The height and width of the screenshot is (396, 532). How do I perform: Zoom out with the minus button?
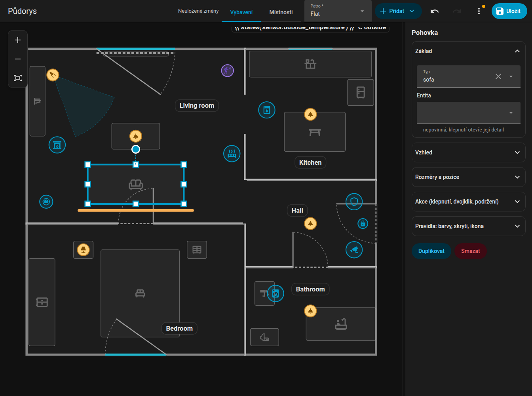coord(18,59)
